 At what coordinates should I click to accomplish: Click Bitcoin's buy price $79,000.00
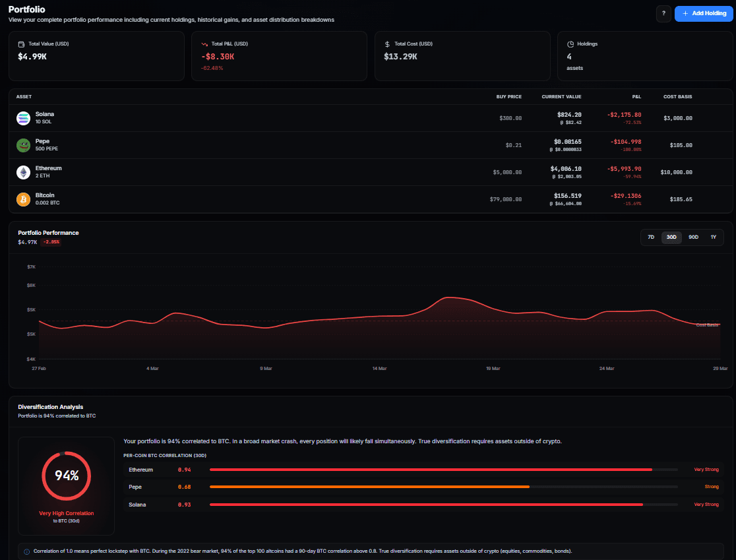coord(506,199)
